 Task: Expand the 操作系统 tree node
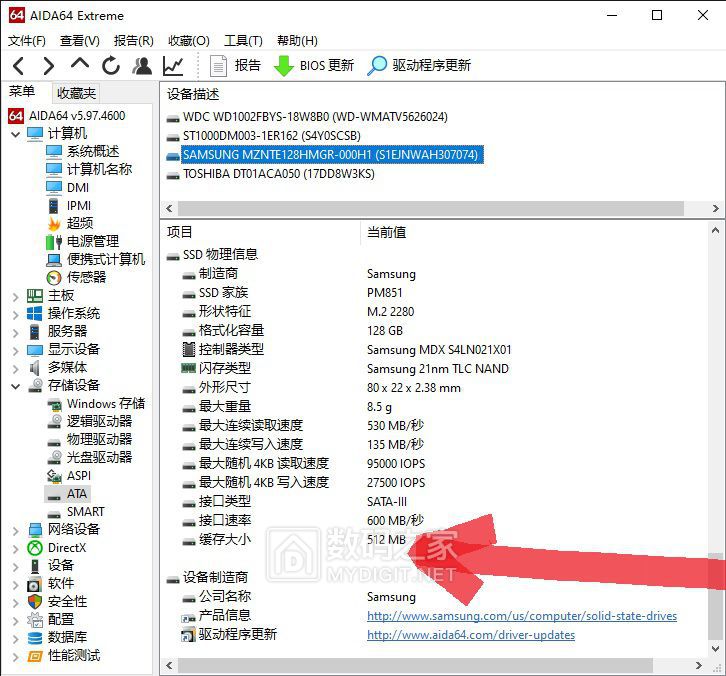tap(16, 314)
